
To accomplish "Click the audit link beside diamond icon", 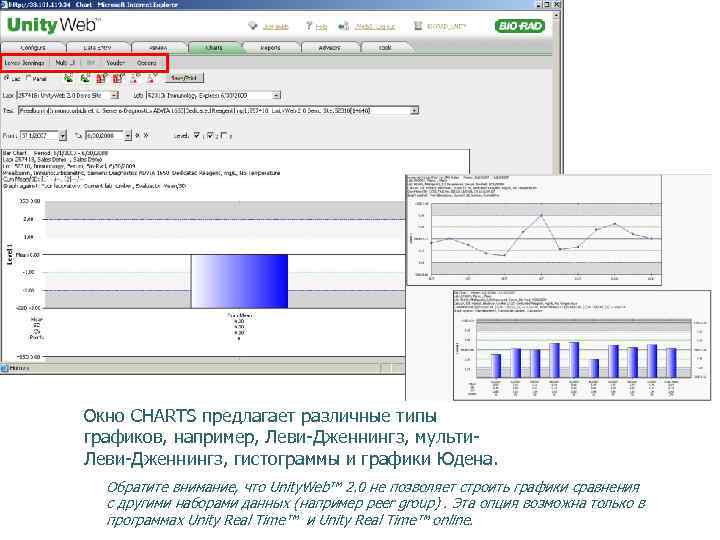I will (x=276, y=27).
